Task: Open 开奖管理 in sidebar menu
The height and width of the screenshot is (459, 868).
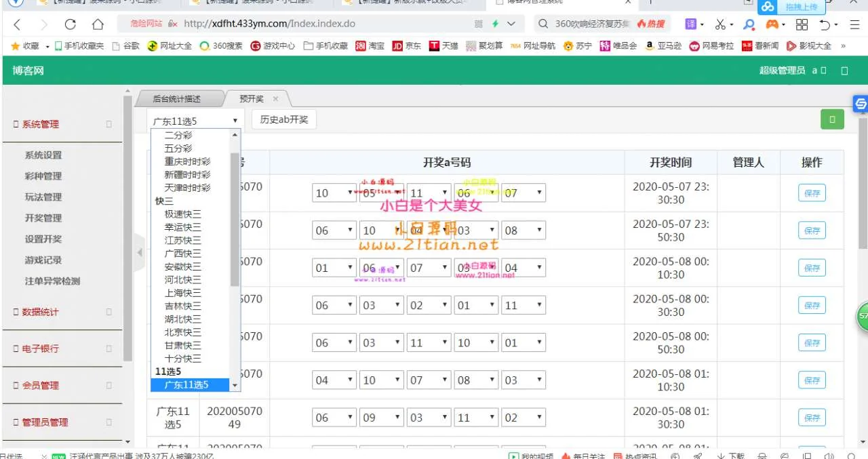Action: click(x=43, y=218)
